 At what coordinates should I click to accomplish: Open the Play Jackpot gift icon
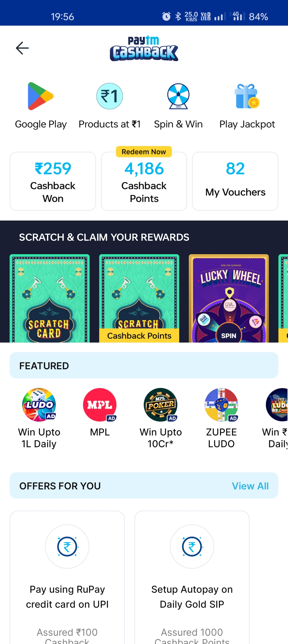[247, 96]
